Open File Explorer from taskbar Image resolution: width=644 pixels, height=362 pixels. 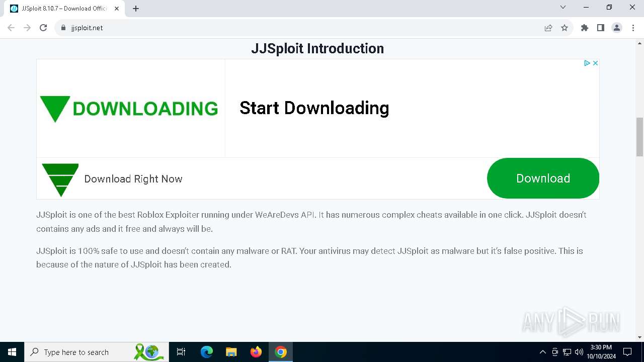231,352
